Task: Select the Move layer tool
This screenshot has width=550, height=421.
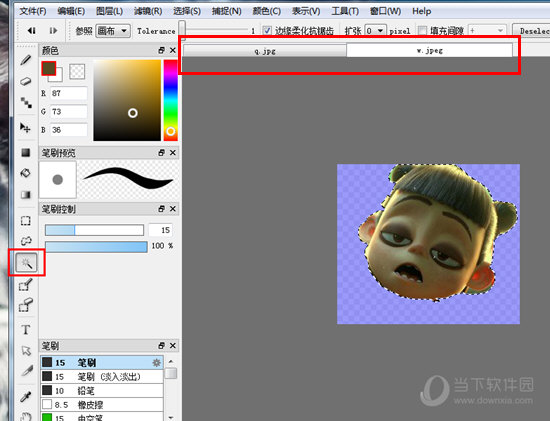Action: [x=26, y=127]
